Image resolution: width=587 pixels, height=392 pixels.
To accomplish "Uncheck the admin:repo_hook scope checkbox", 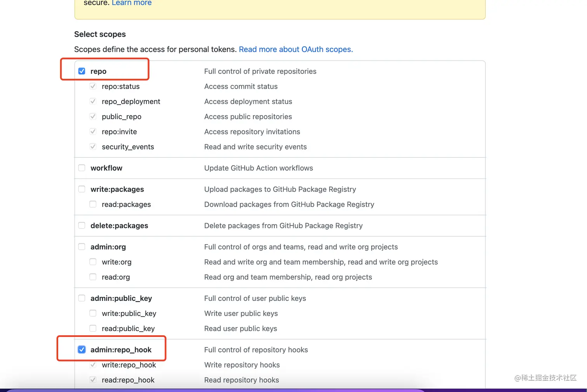I will point(82,350).
